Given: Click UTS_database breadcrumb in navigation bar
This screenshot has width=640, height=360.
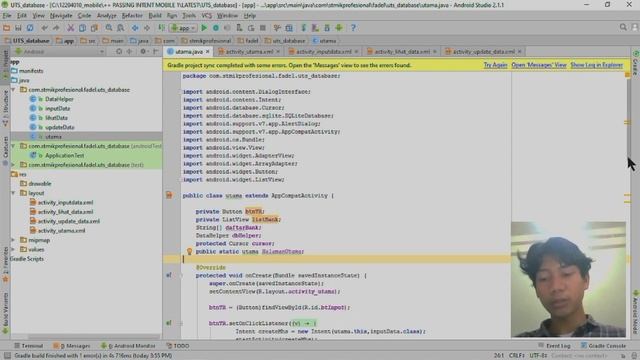Looking at the screenshot, I should pos(27,41).
